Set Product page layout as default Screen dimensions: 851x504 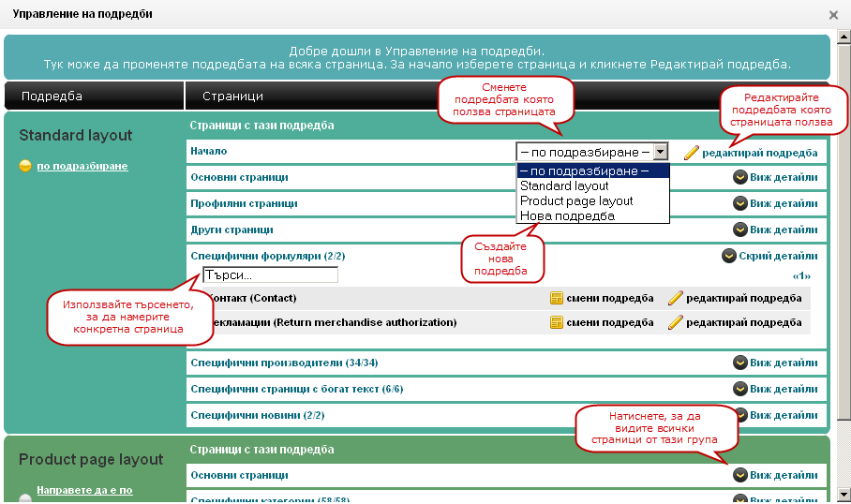(x=83, y=490)
